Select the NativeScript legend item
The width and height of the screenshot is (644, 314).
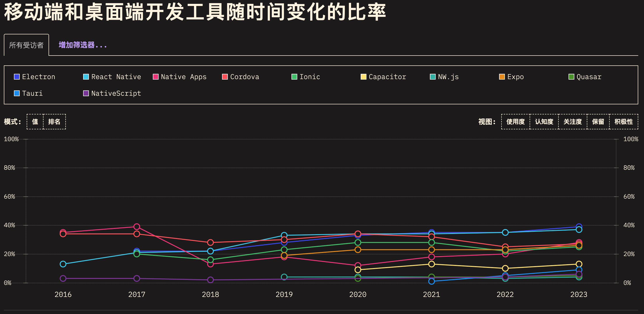point(112,93)
